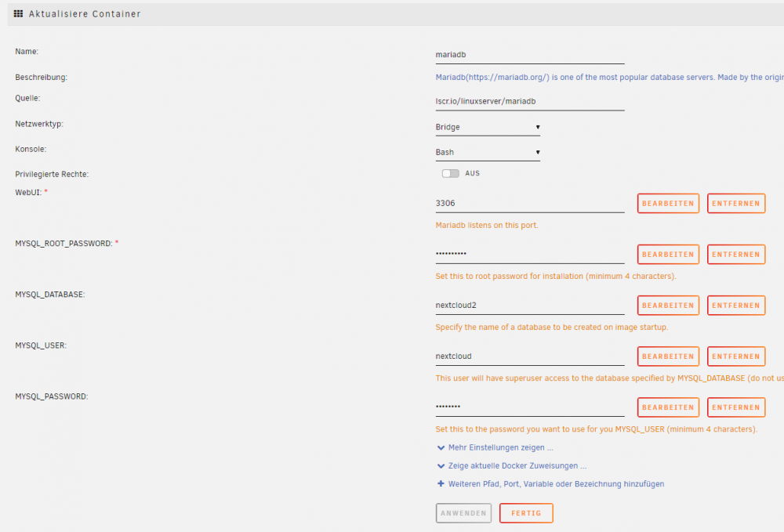Click the 'Set this to root password' hint
Screen dimensions: 784x532
tap(556, 277)
